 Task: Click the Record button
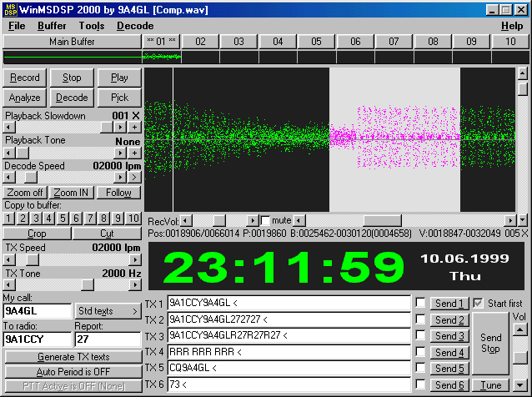(24, 78)
